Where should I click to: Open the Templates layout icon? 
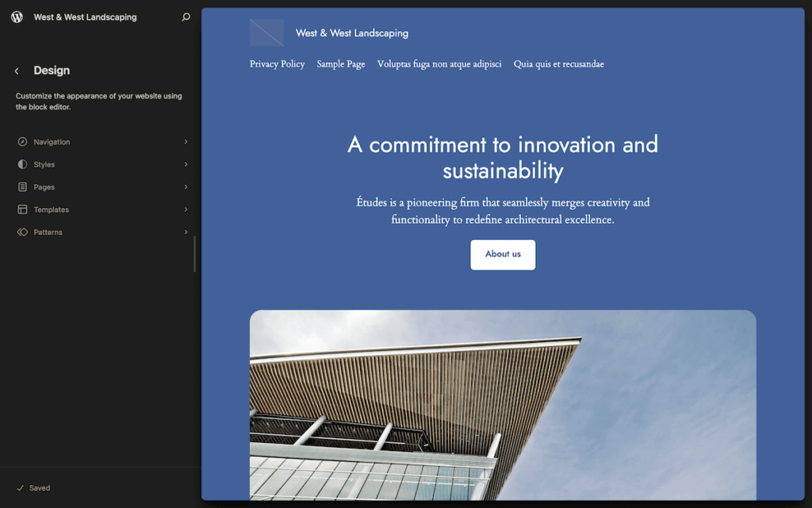(x=21, y=209)
